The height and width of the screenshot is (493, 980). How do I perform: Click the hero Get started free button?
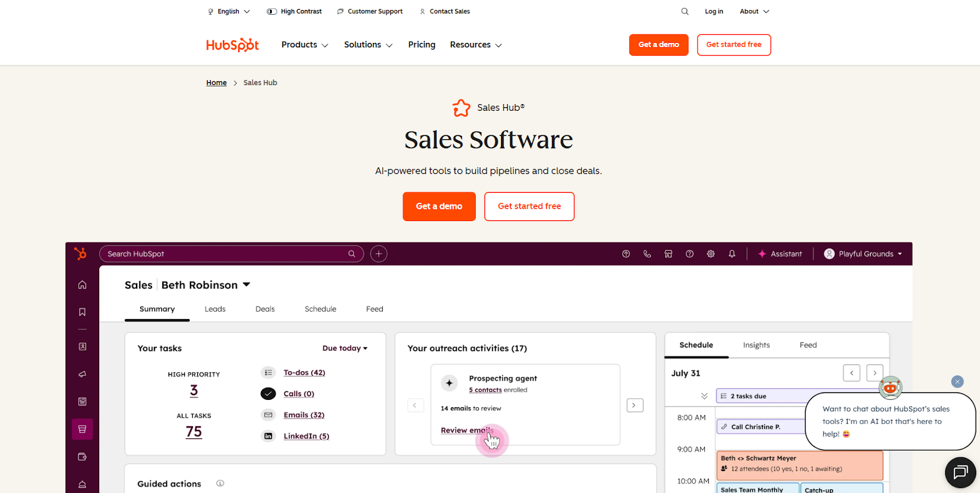point(529,206)
